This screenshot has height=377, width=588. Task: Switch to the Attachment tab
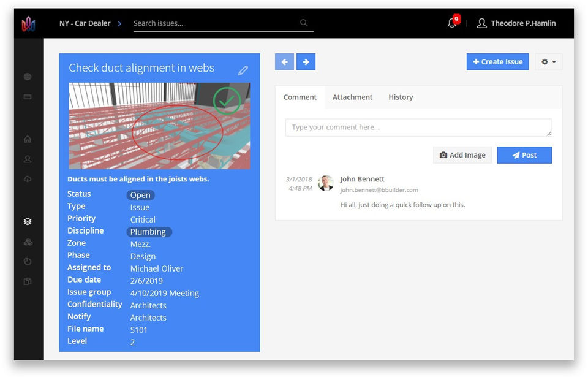pyautogui.click(x=353, y=97)
